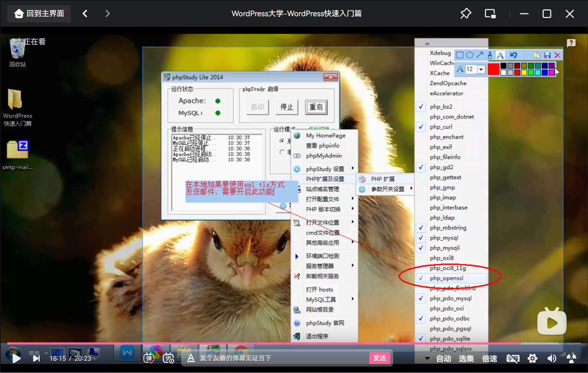Open the 选集 episode list
The image size is (588, 373).
pyautogui.click(x=466, y=359)
